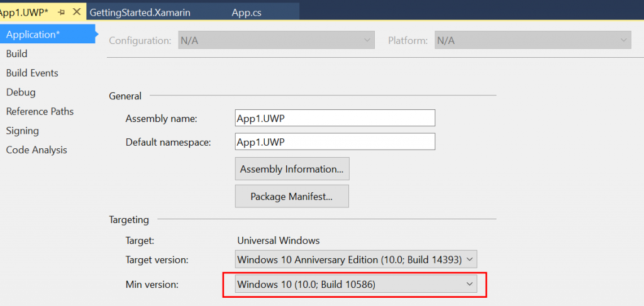Image resolution: width=644 pixels, height=306 pixels.
Task: Close the App1.UWP tab
Action: click(76, 12)
